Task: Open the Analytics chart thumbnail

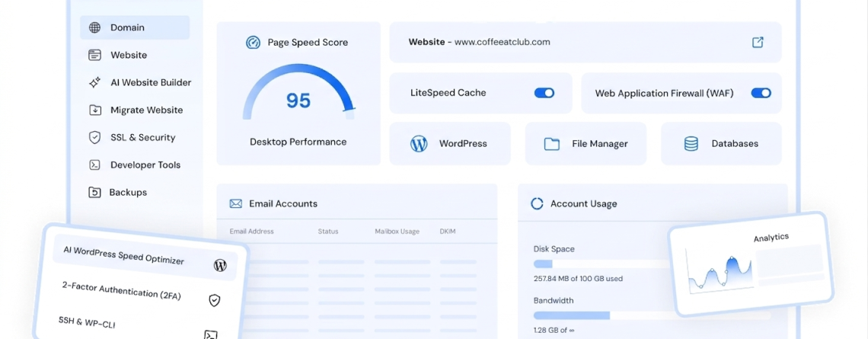Action: click(x=751, y=265)
